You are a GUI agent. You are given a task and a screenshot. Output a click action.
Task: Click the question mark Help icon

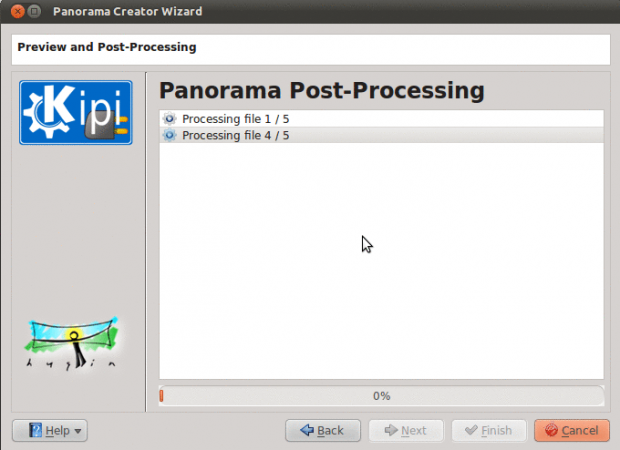35,430
